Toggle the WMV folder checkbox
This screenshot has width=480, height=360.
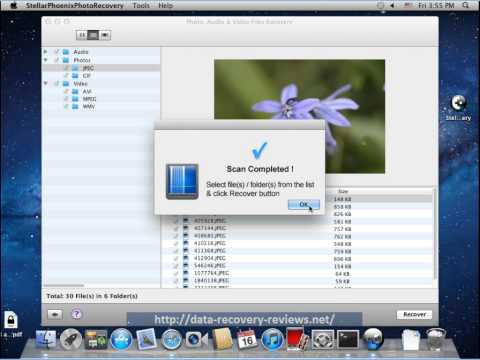coord(66,106)
